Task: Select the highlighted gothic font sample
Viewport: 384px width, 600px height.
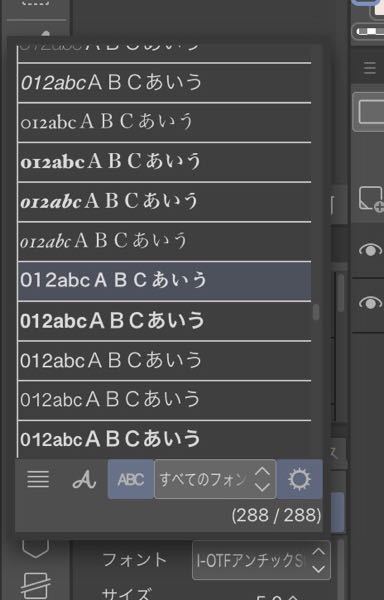Action: [x=164, y=280]
